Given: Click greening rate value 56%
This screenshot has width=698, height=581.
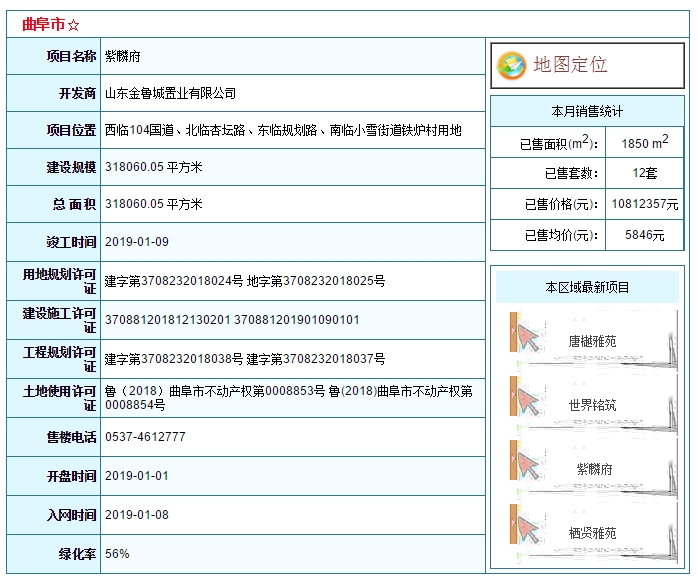Looking at the screenshot, I should tap(117, 554).
